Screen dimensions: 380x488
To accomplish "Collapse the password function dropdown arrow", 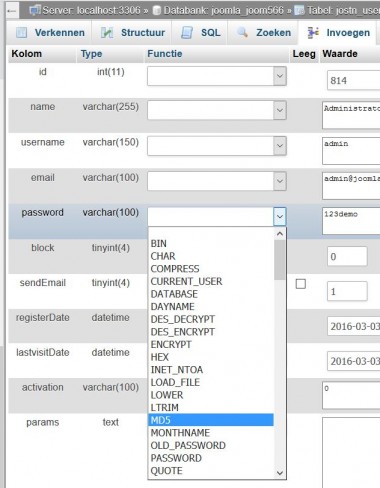I will 280,217.
